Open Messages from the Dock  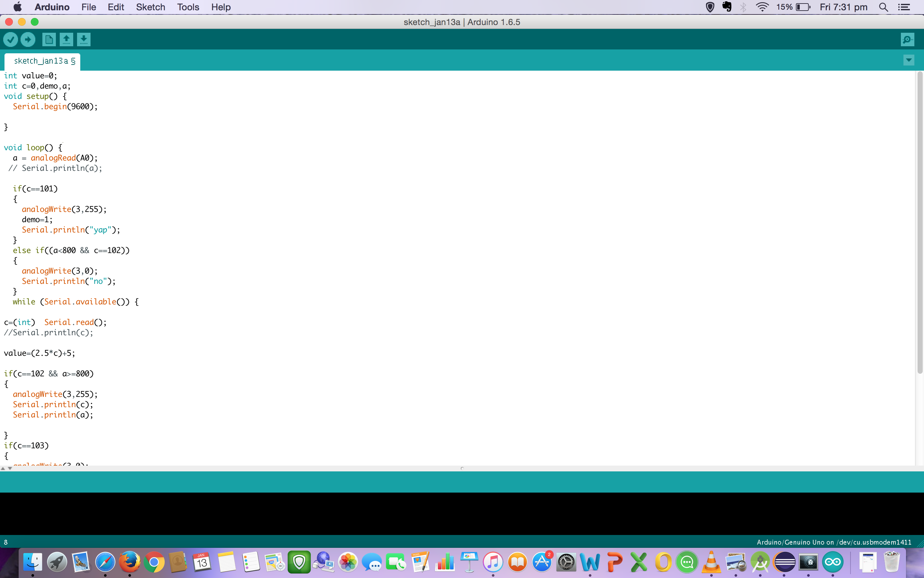coord(372,562)
